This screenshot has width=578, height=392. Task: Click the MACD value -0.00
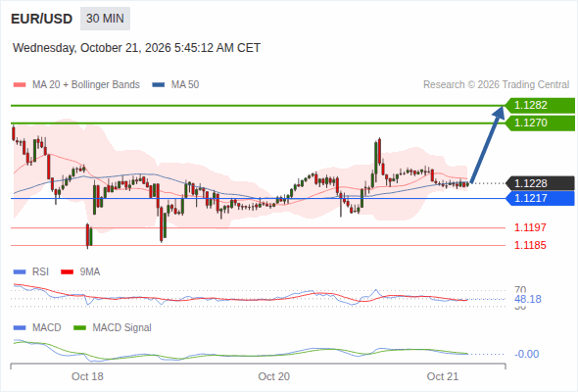tap(527, 354)
